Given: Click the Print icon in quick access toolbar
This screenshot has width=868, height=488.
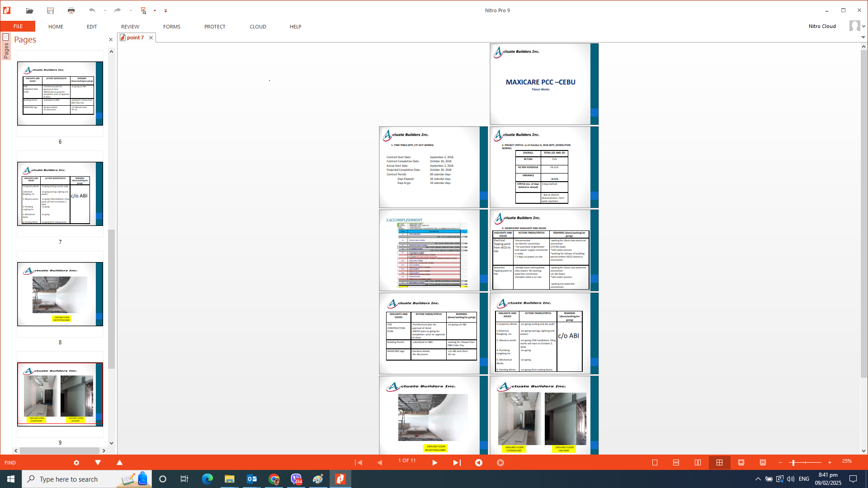Looking at the screenshot, I should [x=71, y=10].
